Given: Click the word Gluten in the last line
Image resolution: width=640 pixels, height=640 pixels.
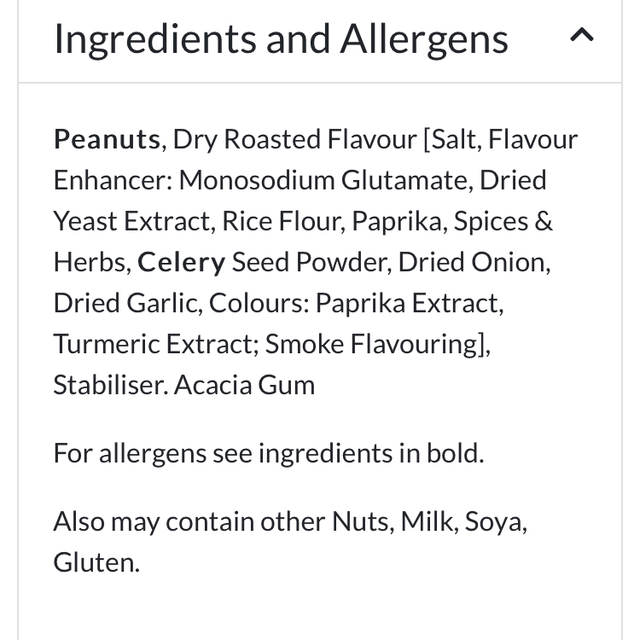Looking at the screenshot, I should tap(95, 562).
